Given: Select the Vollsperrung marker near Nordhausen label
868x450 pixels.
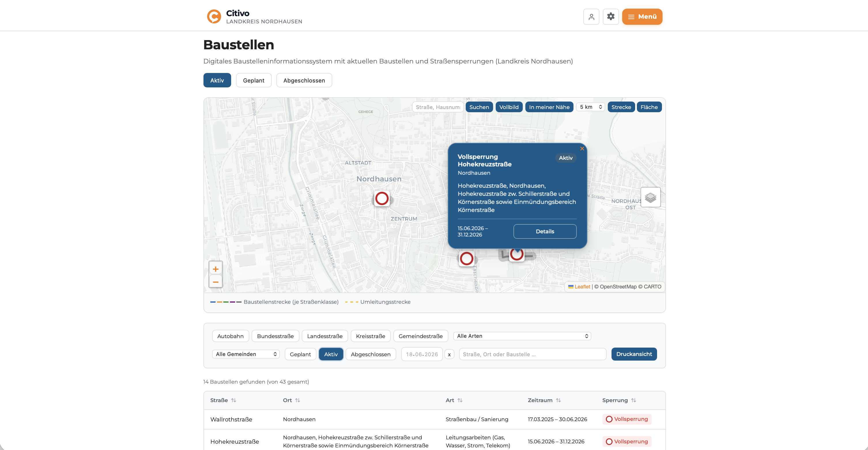Looking at the screenshot, I should point(382,198).
